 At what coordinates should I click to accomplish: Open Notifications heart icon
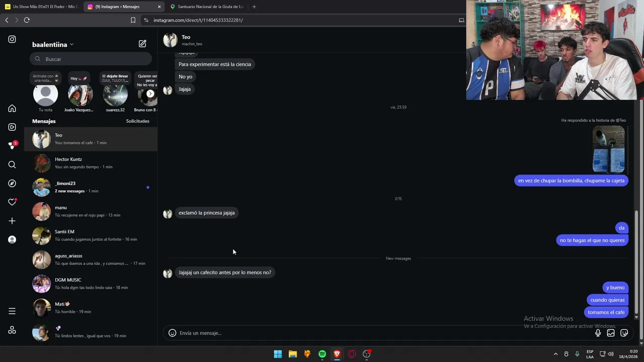[x=12, y=202]
